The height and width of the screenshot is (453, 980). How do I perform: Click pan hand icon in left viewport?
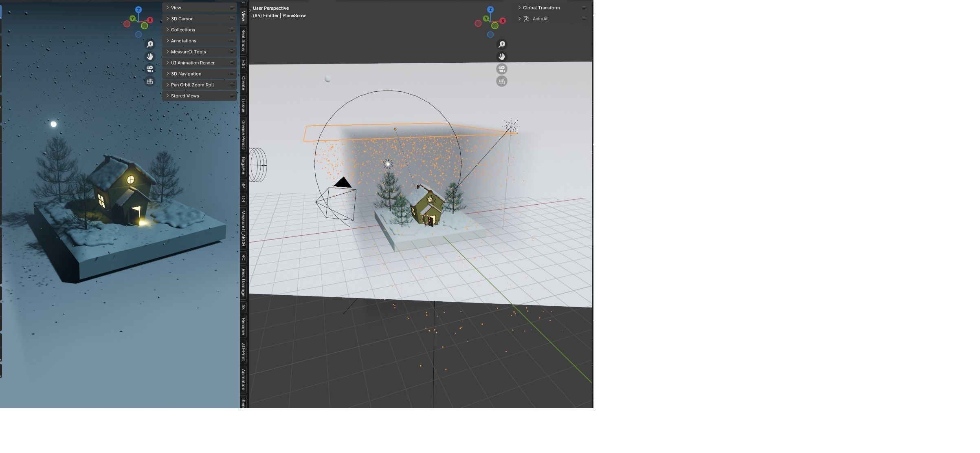coord(150,57)
